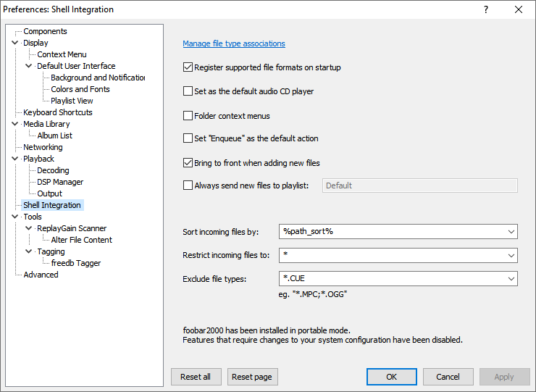Collapse the Tools tree node

(x=15, y=217)
